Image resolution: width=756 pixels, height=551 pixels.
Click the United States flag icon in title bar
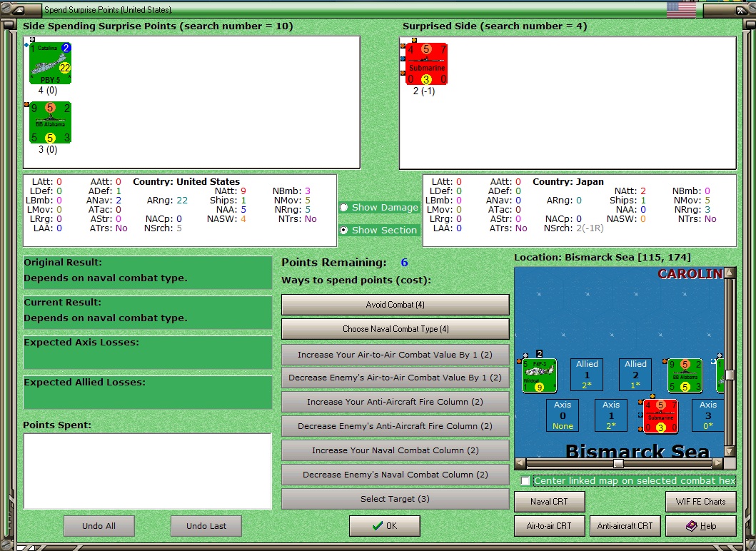pyautogui.click(x=681, y=10)
